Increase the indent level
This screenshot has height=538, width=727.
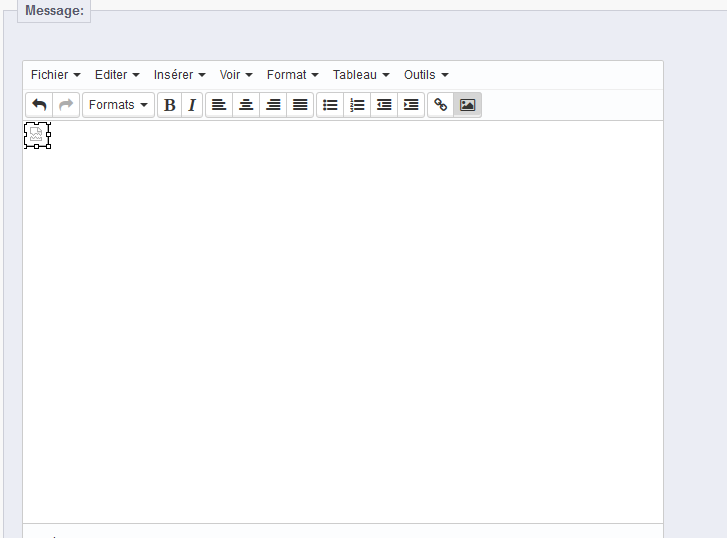click(x=411, y=105)
